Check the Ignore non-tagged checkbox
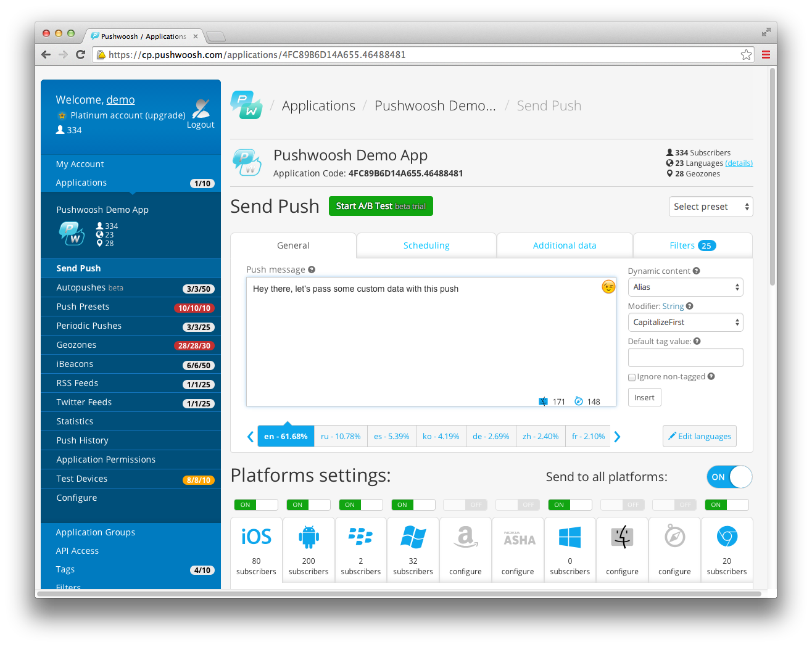Image resolution: width=812 pixels, height=647 pixels. 632,377
